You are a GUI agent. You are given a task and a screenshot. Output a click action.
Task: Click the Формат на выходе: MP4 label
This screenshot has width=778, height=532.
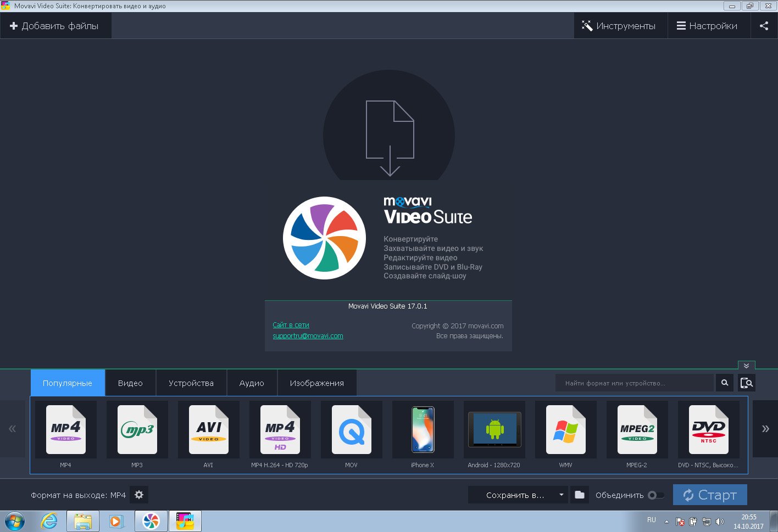(x=79, y=495)
